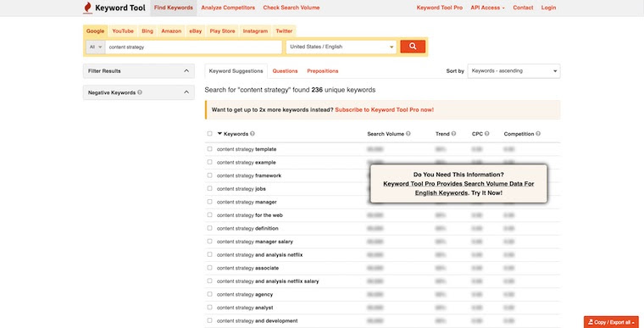
Task: Tick checkbox for content strategy template
Action: (x=209, y=149)
